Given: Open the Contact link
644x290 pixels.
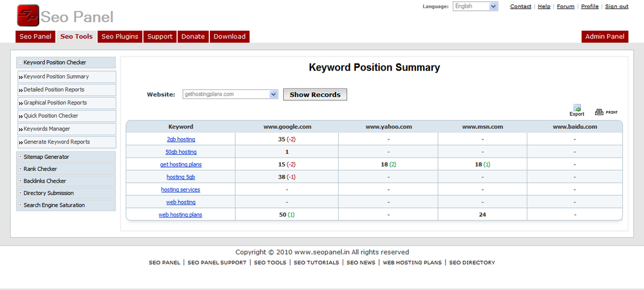Looking at the screenshot, I should point(521,6).
